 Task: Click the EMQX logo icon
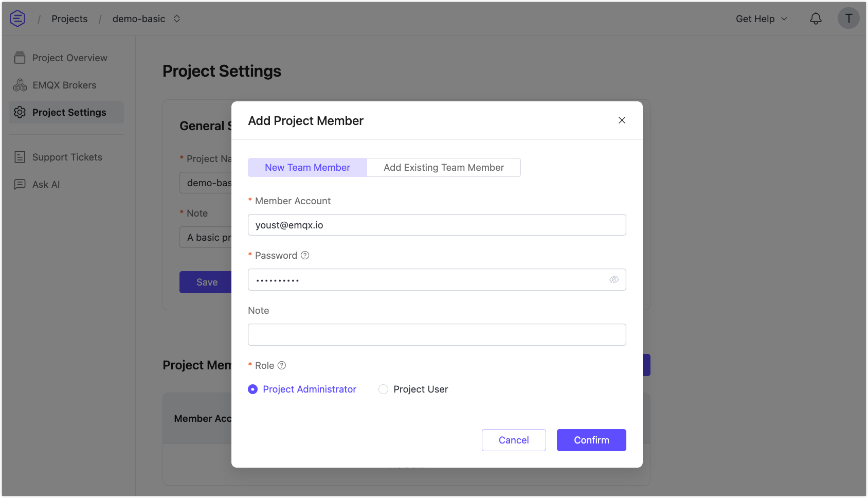tap(17, 19)
